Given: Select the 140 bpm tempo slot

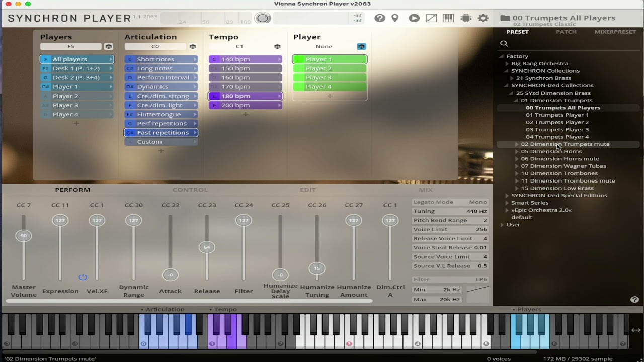Looking at the screenshot, I should coord(246,59).
